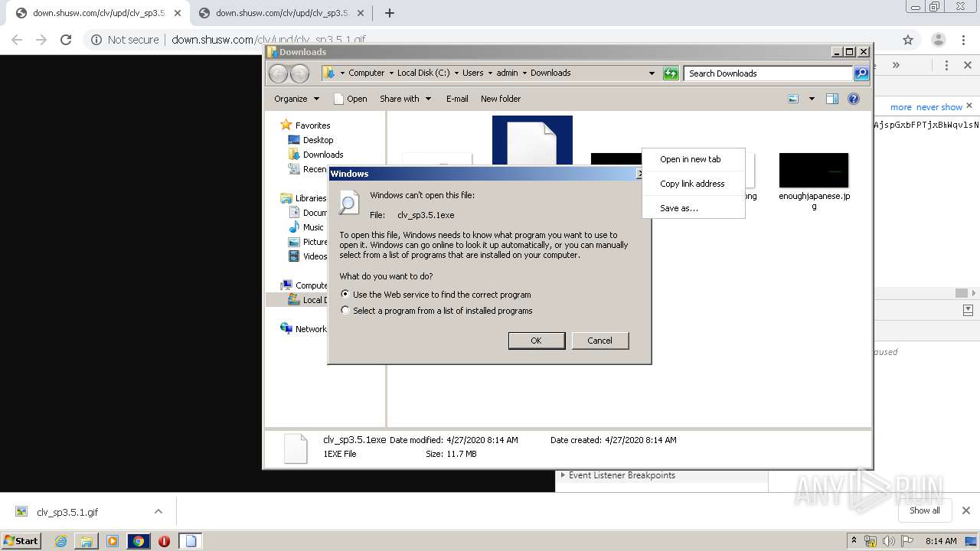
Task: Click the taskbar clock showing 8:14 AM
Action: [941, 541]
